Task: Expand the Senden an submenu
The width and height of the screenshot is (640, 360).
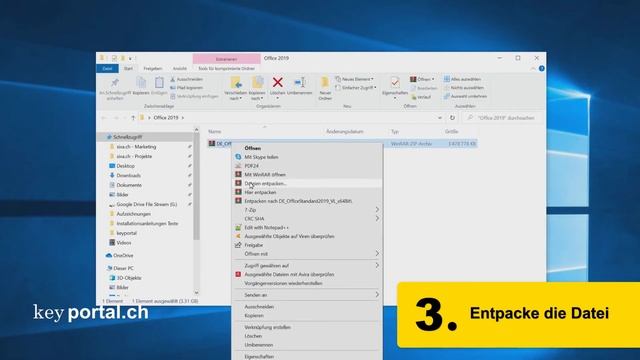Action: tap(377, 295)
